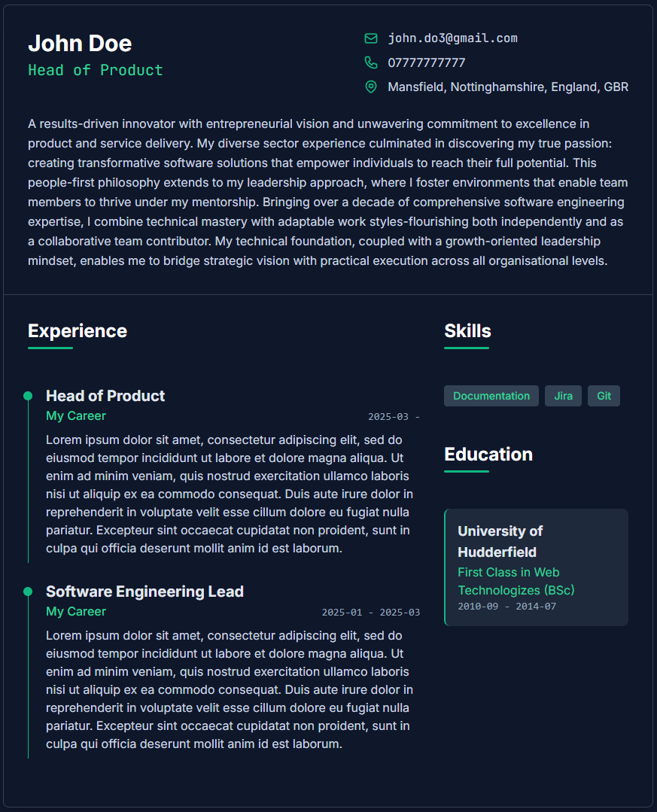Click the University of Hudderfield education card

[x=537, y=567]
